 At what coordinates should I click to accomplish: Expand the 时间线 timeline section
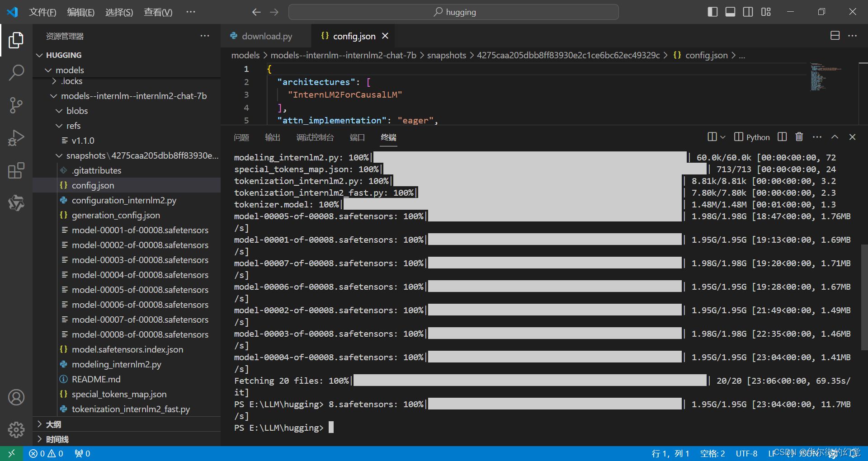[x=127, y=439]
